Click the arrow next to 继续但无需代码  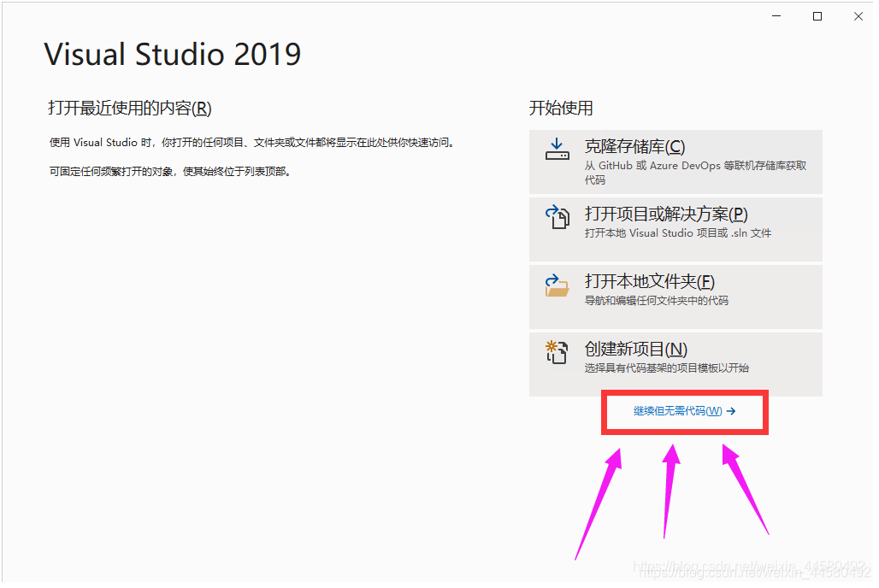click(731, 411)
